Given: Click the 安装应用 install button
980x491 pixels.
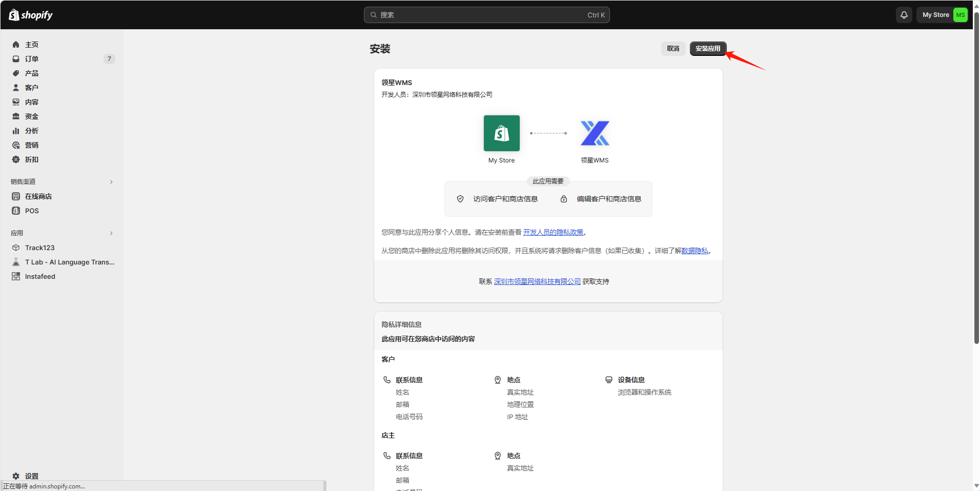Looking at the screenshot, I should click(x=708, y=49).
